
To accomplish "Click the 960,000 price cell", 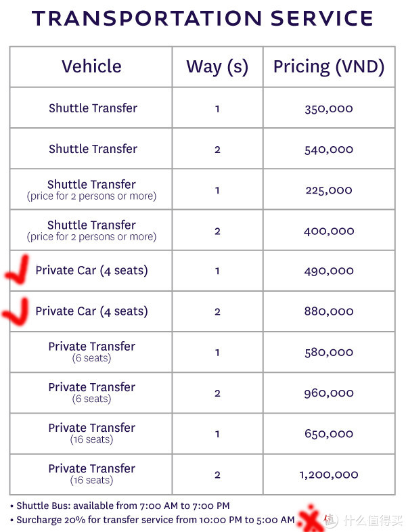I will pyautogui.click(x=329, y=393).
